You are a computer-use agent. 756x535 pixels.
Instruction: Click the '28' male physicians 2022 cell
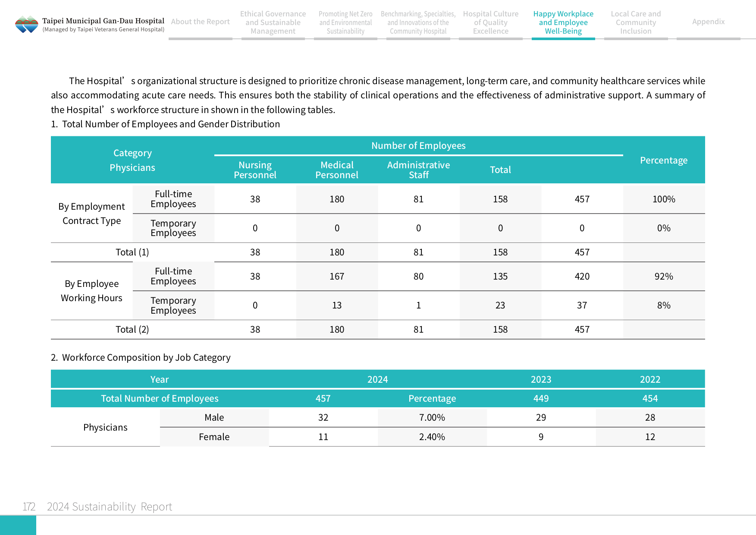click(650, 417)
